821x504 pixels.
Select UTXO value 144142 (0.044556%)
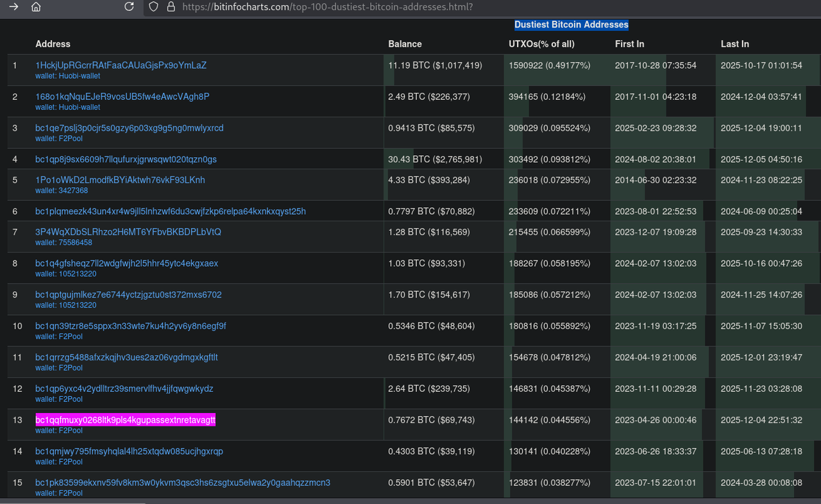(550, 420)
